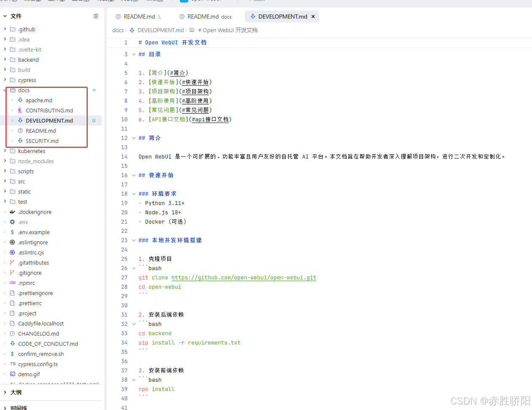Image resolution: width=532 pixels, height=410 pixels.
Task: Collapse the 文件 panel section
Action: (x=5, y=16)
